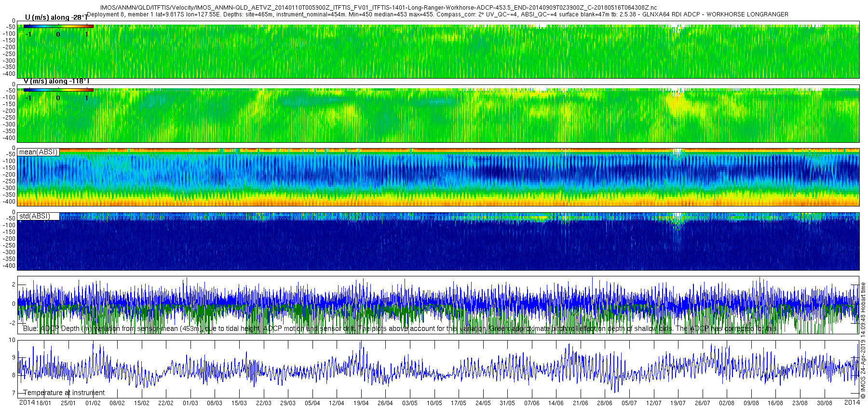Click the 'mean(ABSI)' panel label
Image resolution: width=868 pixels, height=410 pixels.
coord(38,152)
